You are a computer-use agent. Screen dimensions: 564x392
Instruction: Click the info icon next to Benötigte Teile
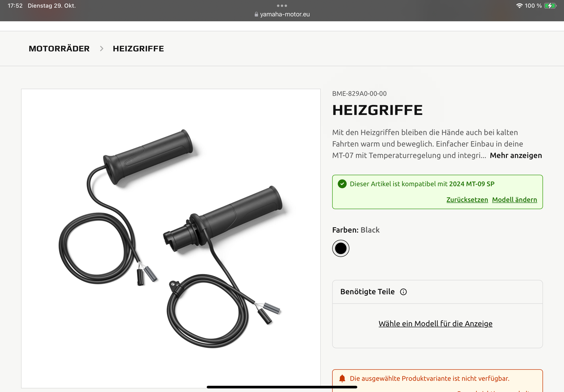point(403,292)
